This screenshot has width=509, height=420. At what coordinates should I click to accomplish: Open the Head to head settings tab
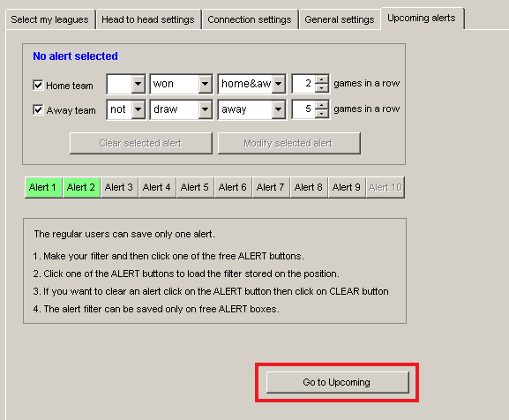(x=148, y=19)
